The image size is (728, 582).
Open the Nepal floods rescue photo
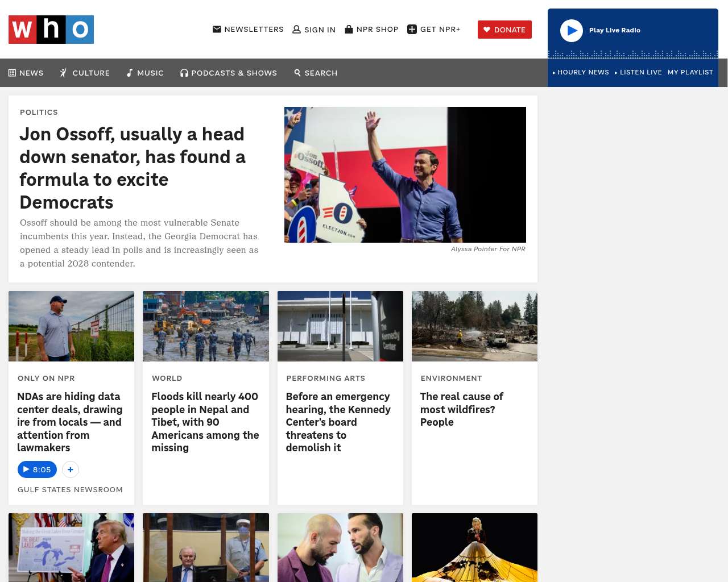point(206,326)
